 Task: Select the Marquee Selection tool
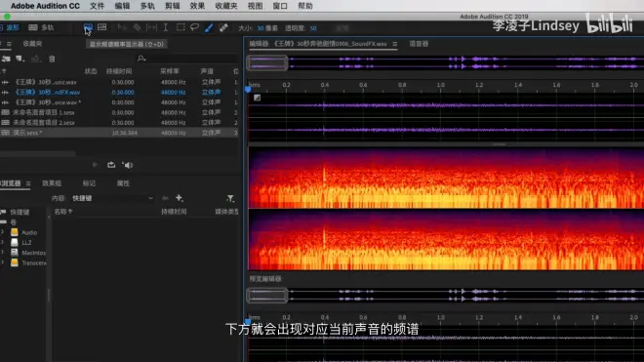point(181,27)
